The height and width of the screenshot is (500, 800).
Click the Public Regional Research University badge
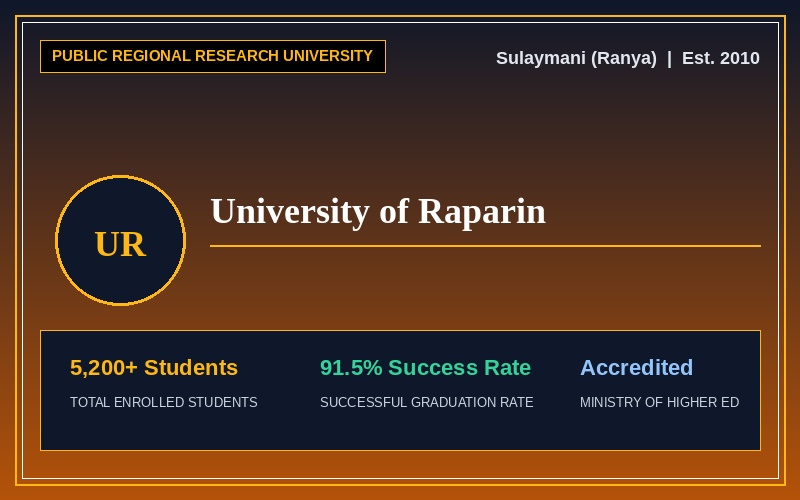pyautogui.click(x=213, y=56)
